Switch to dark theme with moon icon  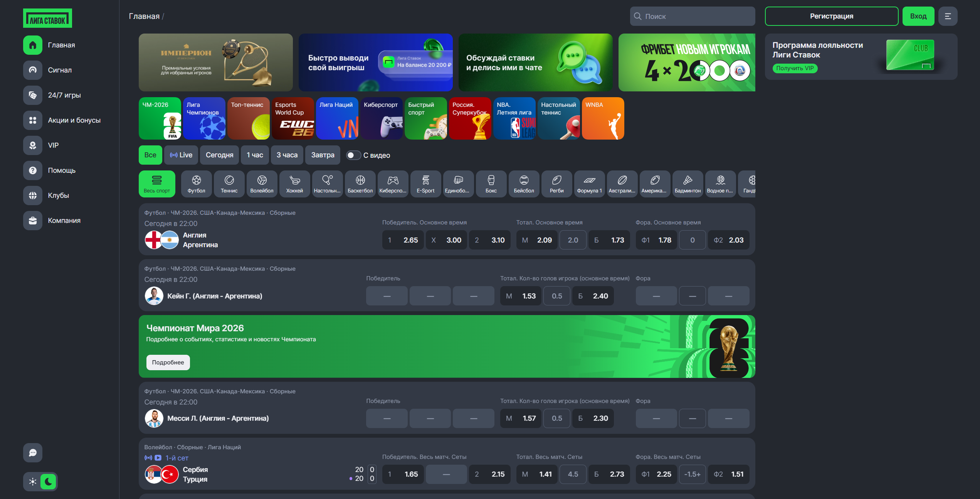click(48, 482)
